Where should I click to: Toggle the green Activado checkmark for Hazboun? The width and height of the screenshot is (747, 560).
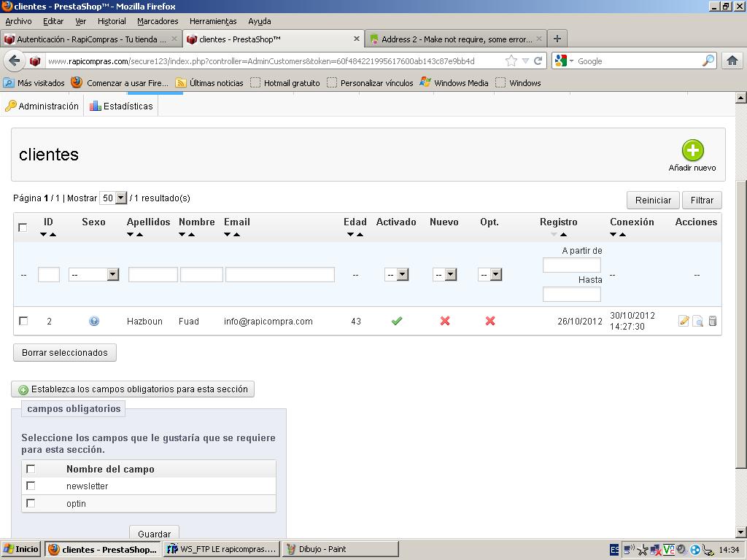coord(396,321)
